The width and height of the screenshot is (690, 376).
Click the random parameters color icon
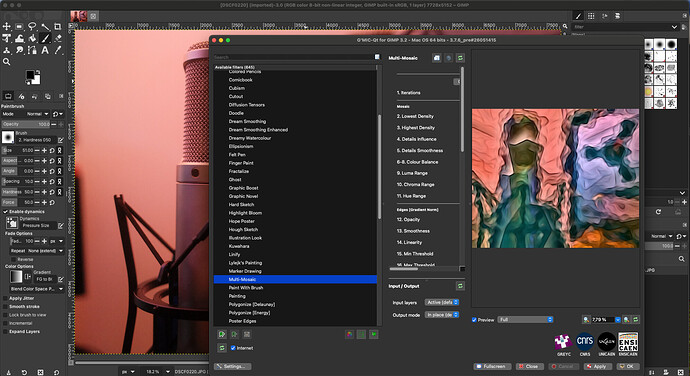[x=349, y=335]
